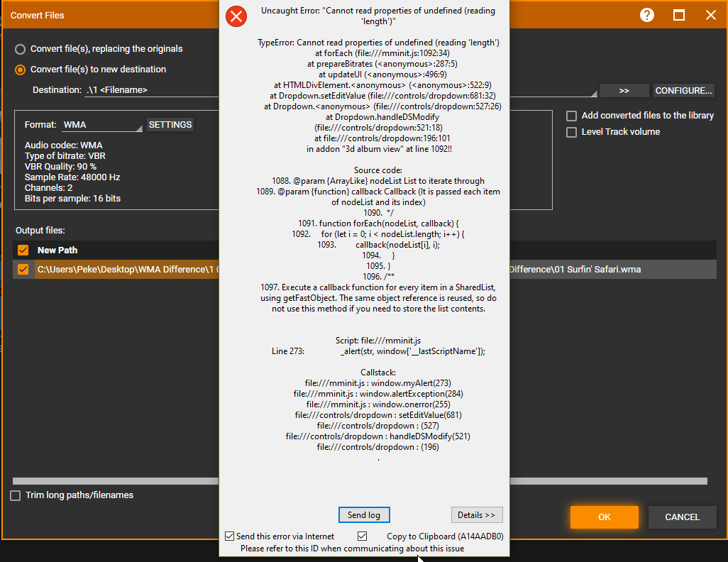Click the >> button beside Destination

coord(624,91)
